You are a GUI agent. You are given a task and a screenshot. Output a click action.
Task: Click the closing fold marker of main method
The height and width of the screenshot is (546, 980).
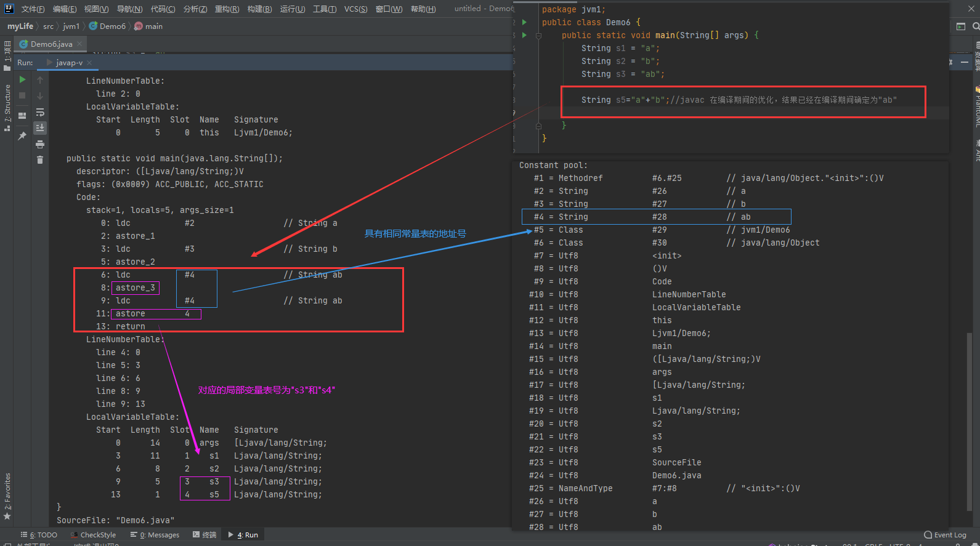(538, 126)
